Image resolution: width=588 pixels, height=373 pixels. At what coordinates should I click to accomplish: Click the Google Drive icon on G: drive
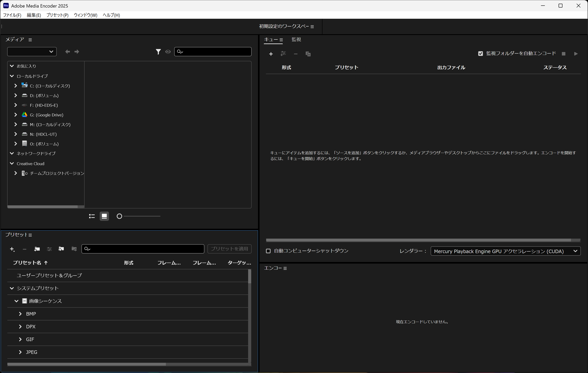click(24, 115)
